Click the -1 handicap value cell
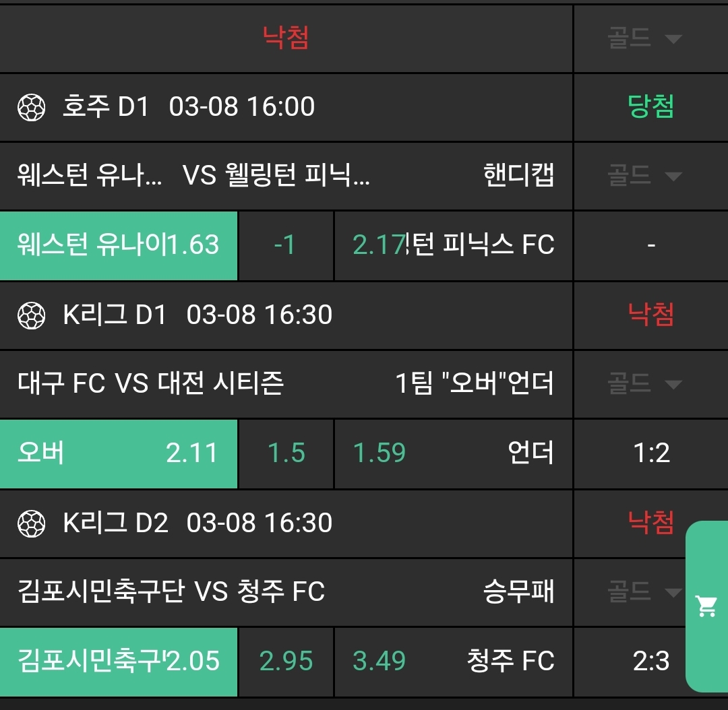This screenshot has width=728, height=710. pyautogui.click(x=286, y=245)
